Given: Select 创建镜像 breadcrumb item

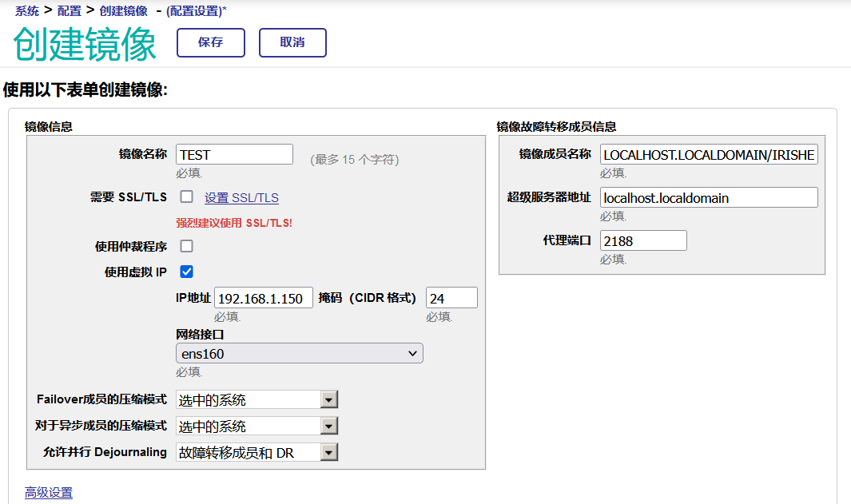Looking at the screenshot, I should (x=124, y=11).
